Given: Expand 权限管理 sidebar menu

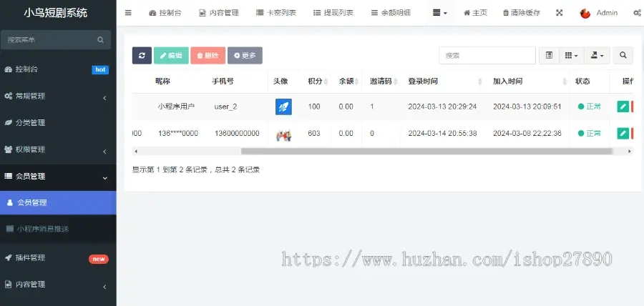Looking at the screenshot, I should point(58,149).
